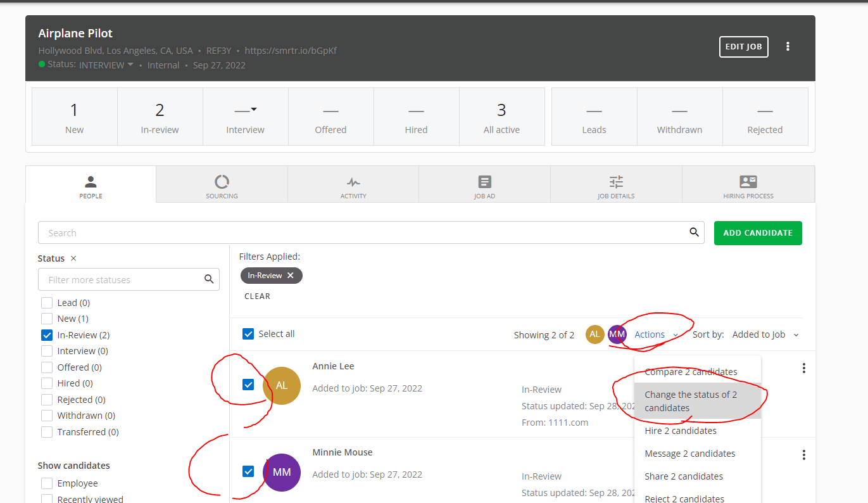Tick the Employee checkbox under Show candidates
Image resolution: width=868 pixels, height=503 pixels.
point(46,483)
